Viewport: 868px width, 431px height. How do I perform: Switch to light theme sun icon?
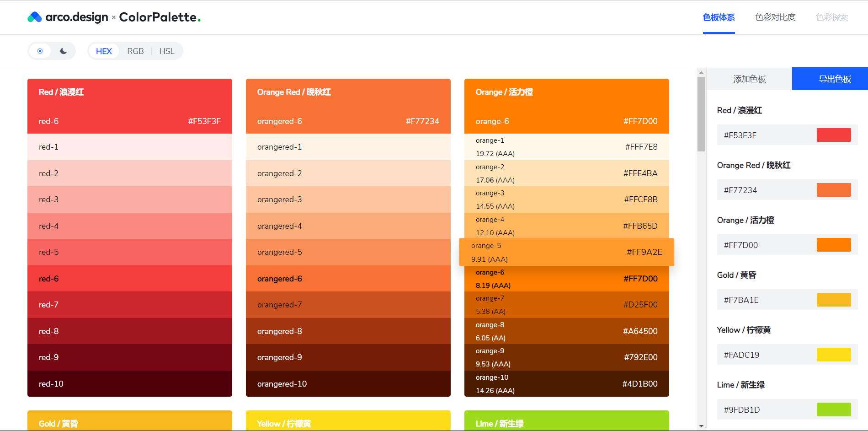40,51
